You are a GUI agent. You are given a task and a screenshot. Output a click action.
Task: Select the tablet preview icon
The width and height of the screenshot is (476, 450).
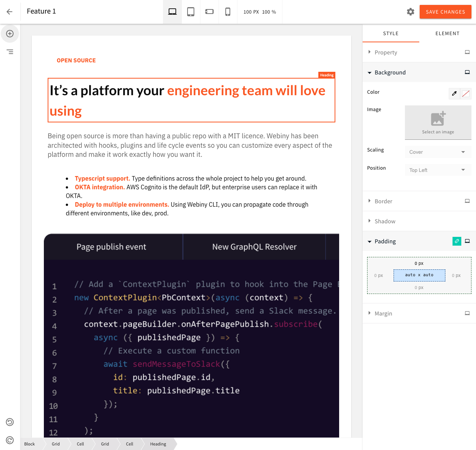click(x=191, y=11)
